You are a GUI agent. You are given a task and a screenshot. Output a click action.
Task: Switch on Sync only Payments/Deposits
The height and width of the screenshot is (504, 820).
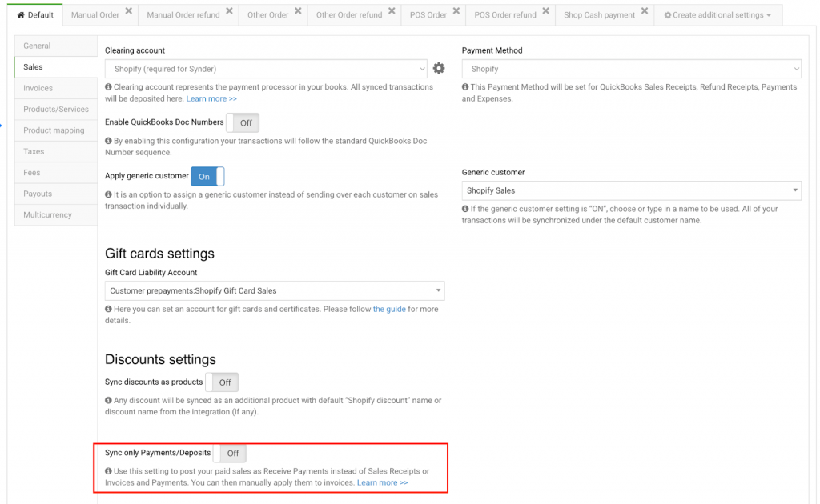pos(230,453)
